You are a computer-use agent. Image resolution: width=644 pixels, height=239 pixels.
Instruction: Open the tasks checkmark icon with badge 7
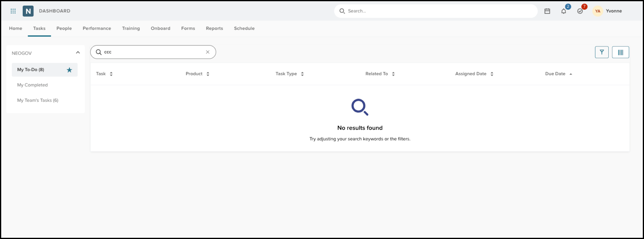580,11
